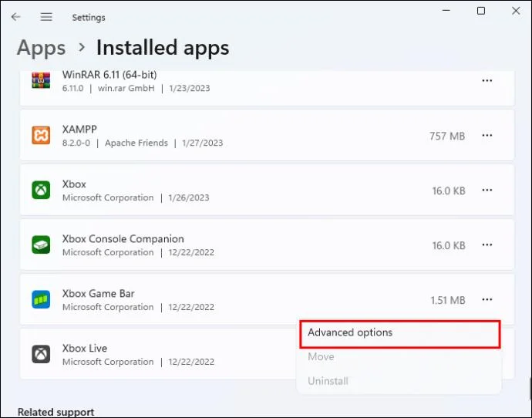Click the XAMPP app name

tap(79, 130)
